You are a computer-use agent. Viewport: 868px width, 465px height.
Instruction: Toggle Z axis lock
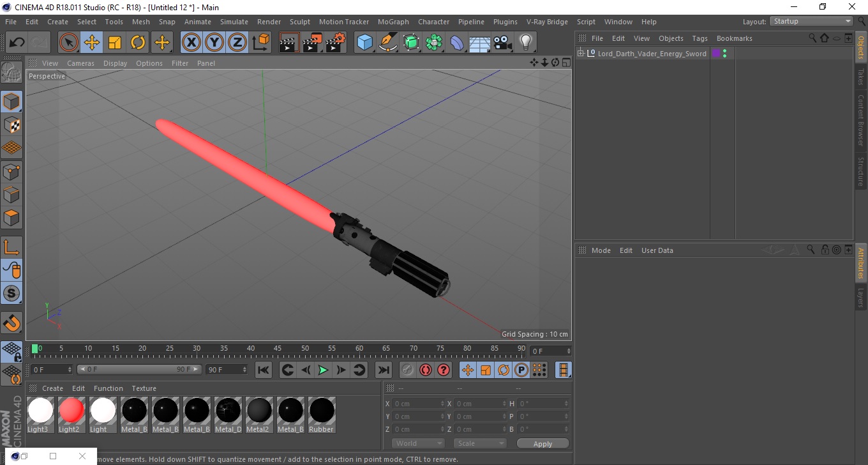coord(237,43)
